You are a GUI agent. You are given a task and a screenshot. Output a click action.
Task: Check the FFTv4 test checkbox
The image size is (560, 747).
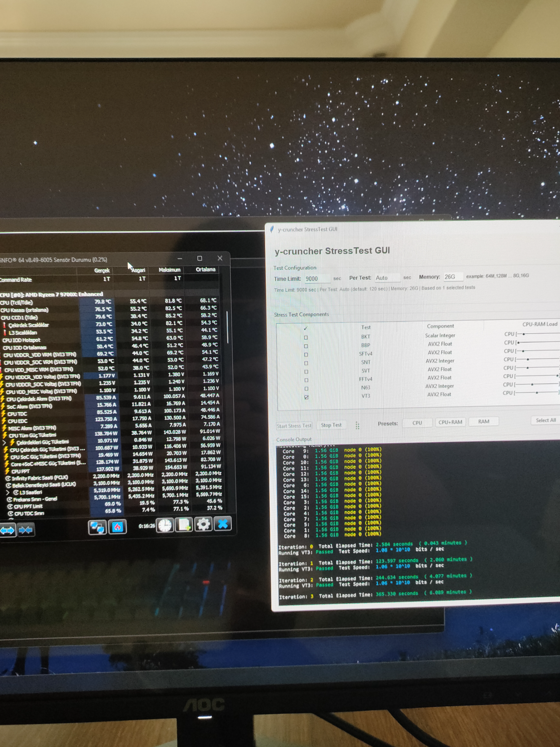306,380
